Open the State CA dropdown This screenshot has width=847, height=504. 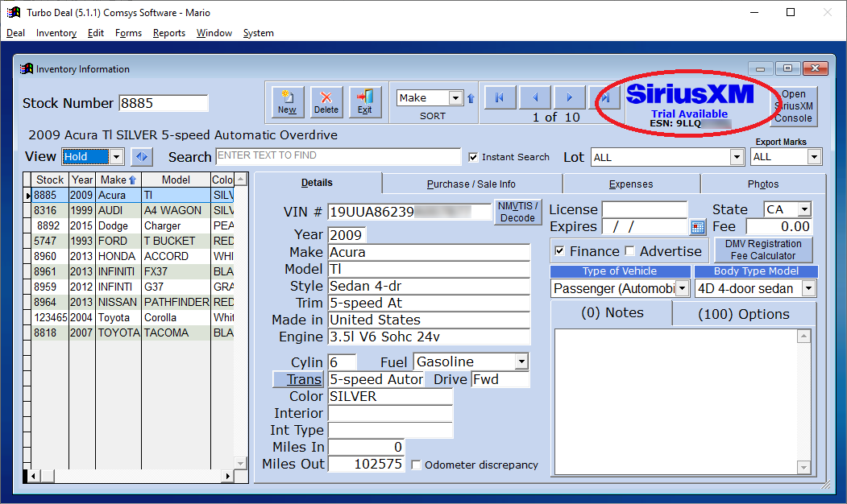point(804,209)
